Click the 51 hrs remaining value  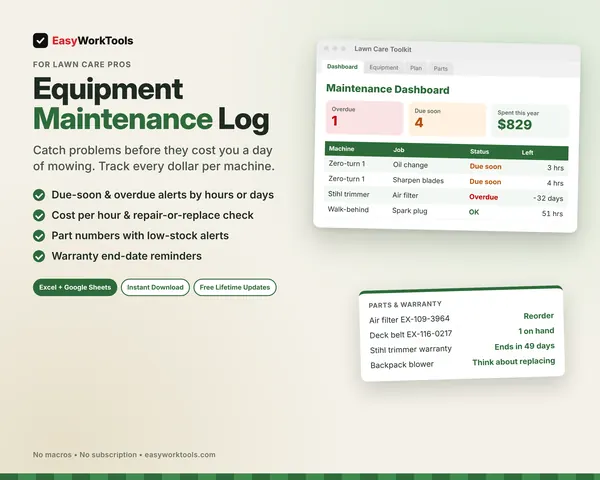click(x=552, y=213)
